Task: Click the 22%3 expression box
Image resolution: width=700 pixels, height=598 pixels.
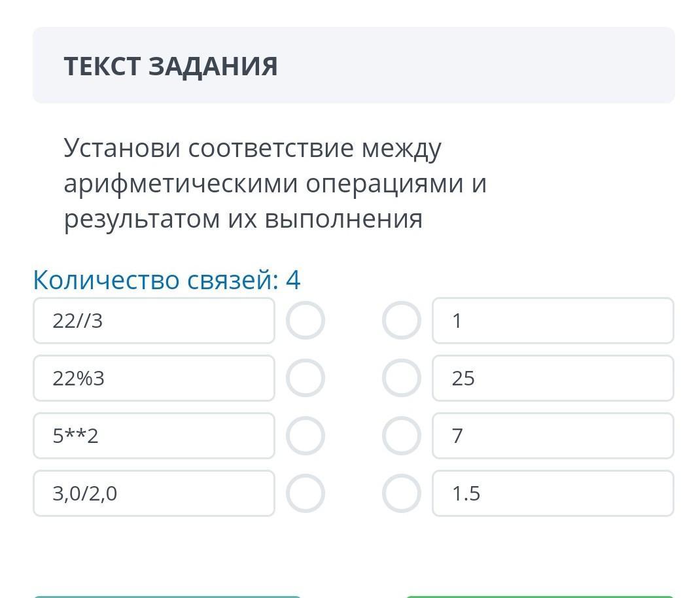Action: pos(154,378)
